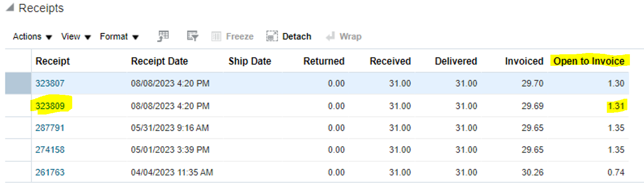
Task: Click the Wrap text button
Action: click(x=344, y=37)
